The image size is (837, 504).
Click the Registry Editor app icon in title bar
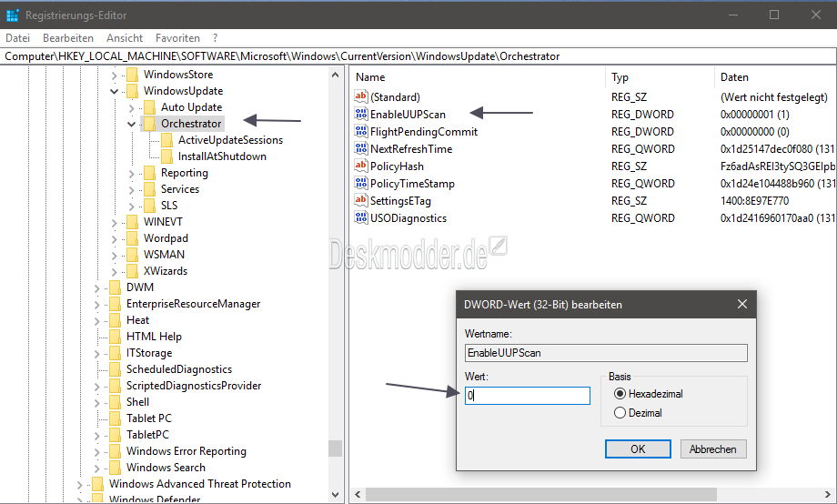pos(13,15)
